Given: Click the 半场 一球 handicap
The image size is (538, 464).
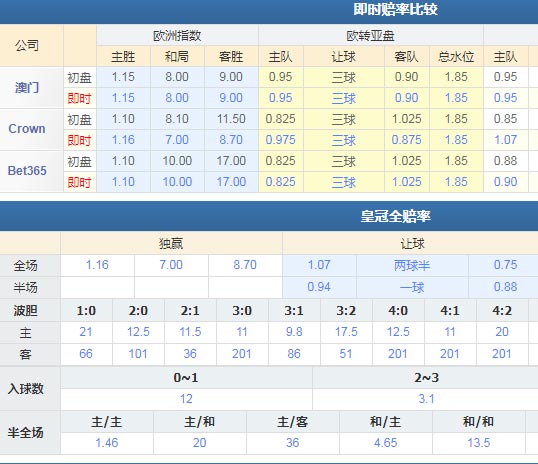Looking at the screenshot, I should 412,287.
